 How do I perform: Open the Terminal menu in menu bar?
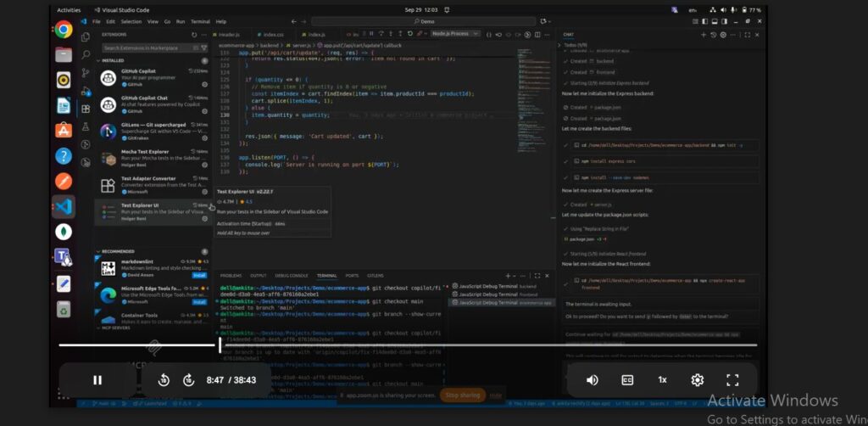tap(199, 21)
